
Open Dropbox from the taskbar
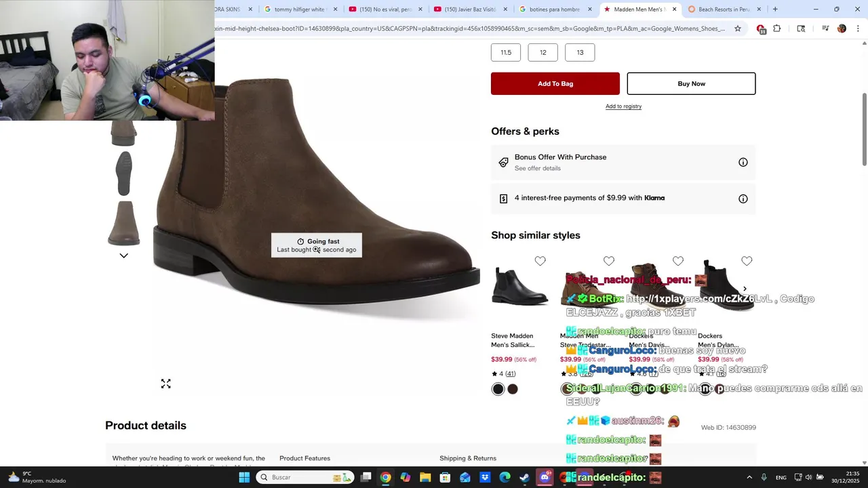(485, 477)
